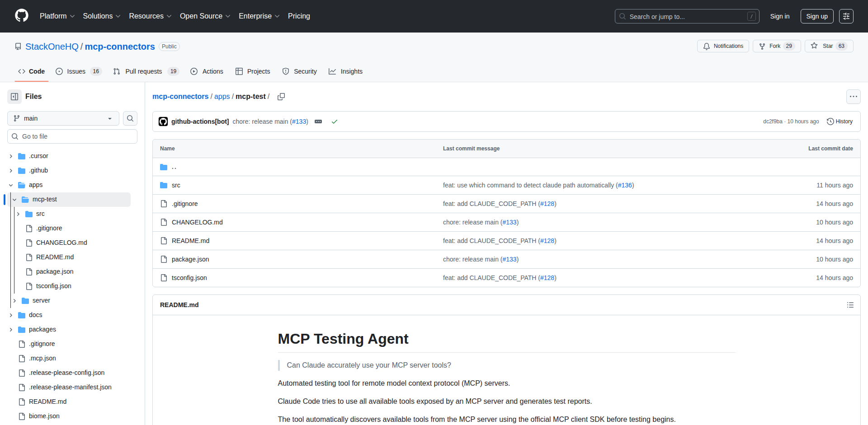Screen dimensions: 868x425
Task: Open the Security tab
Action: coord(299,71)
